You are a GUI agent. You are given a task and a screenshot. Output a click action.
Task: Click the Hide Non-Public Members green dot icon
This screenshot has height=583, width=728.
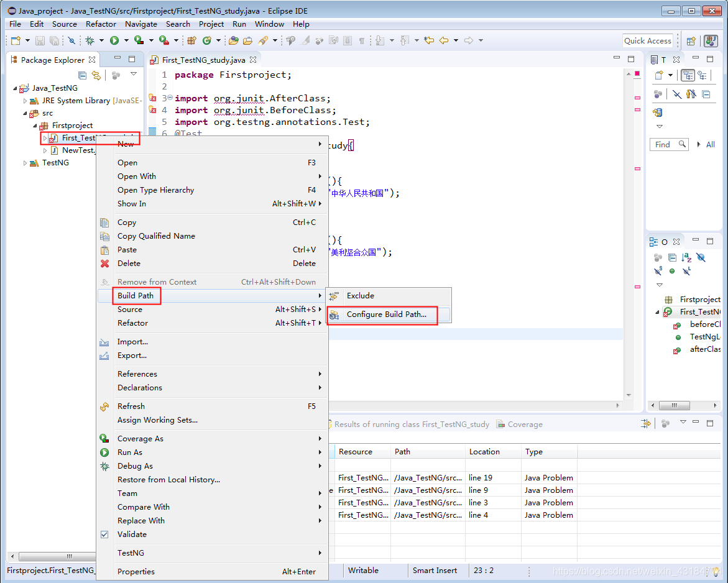tap(672, 271)
